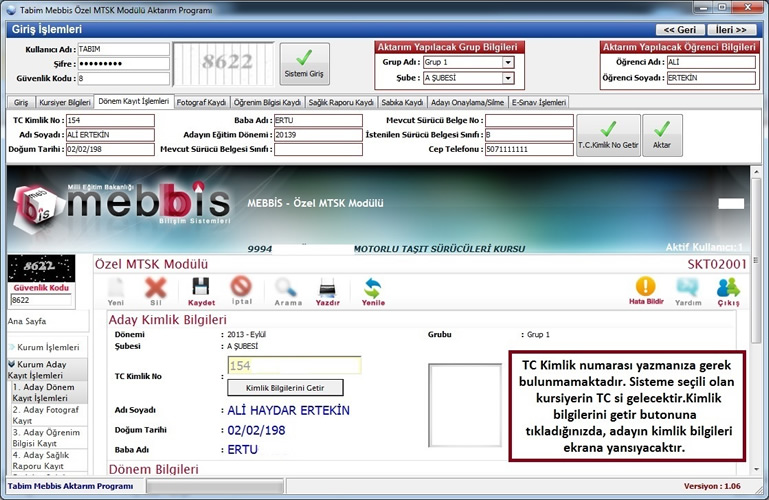The width and height of the screenshot is (769, 500).
Task: Select 4. Aday Sağlık Raporu Kayıt
Action: point(50,460)
